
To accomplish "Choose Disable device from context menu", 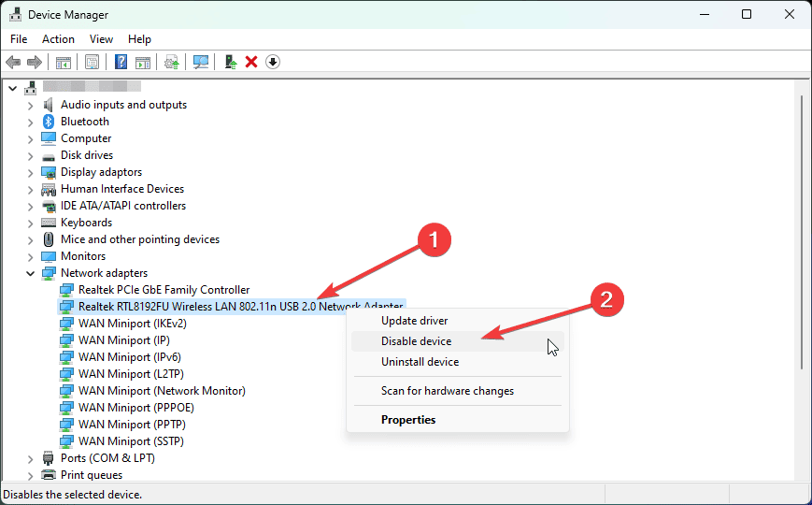I will coord(416,341).
